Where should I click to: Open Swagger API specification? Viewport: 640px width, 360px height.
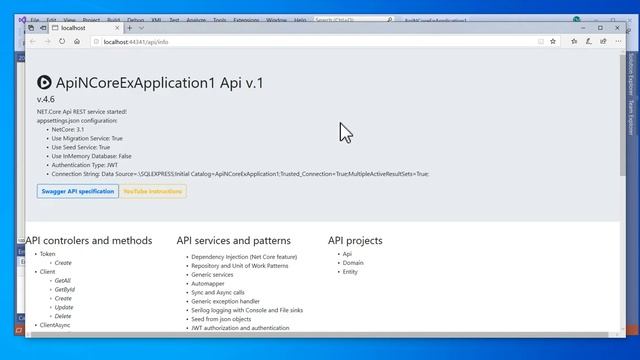click(78, 191)
